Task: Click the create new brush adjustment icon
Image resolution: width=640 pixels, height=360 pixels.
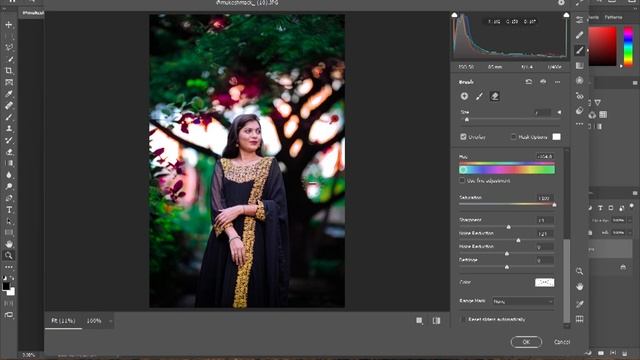Action: coord(464,96)
